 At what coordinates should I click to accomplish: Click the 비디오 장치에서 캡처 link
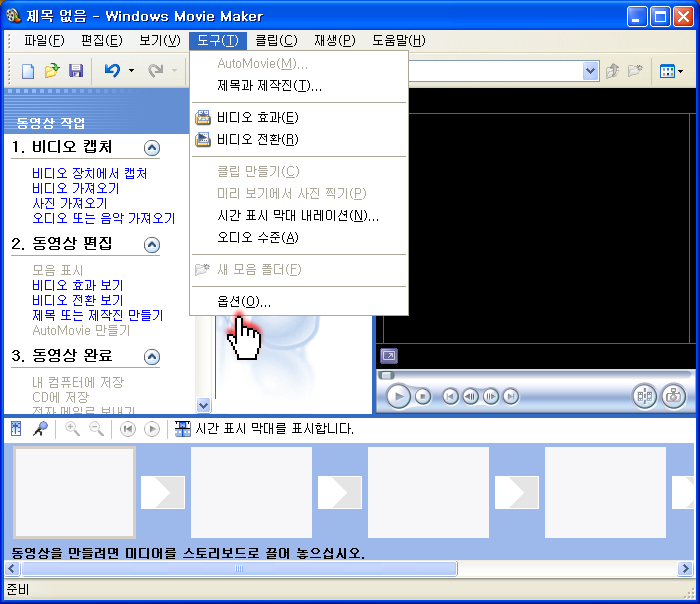(x=90, y=173)
